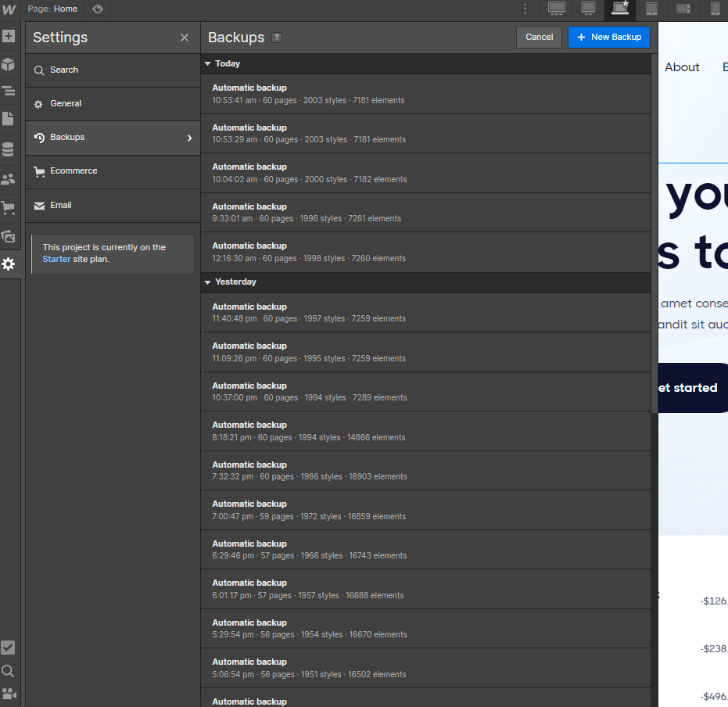Open the Pages panel
The image size is (728, 707).
(x=9, y=119)
